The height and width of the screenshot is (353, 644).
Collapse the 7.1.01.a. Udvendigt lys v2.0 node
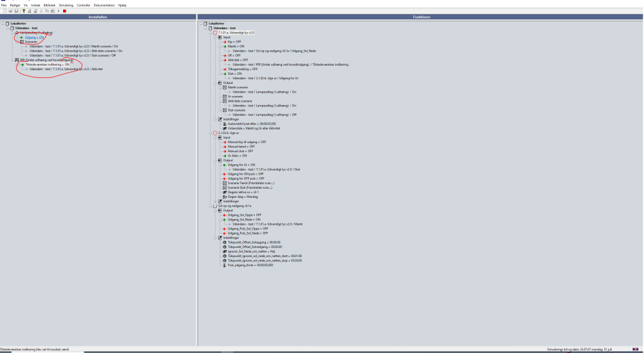(x=210, y=32)
